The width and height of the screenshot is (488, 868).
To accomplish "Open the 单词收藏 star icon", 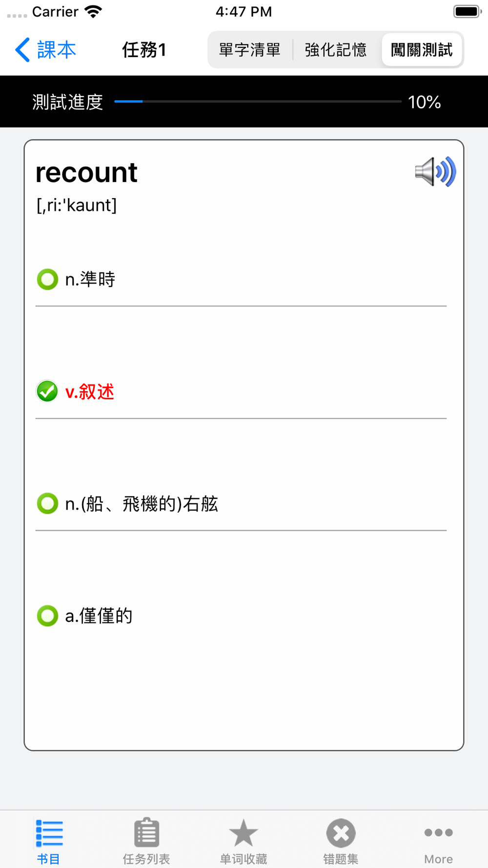I will pyautogui.click(x=244, y=832).
